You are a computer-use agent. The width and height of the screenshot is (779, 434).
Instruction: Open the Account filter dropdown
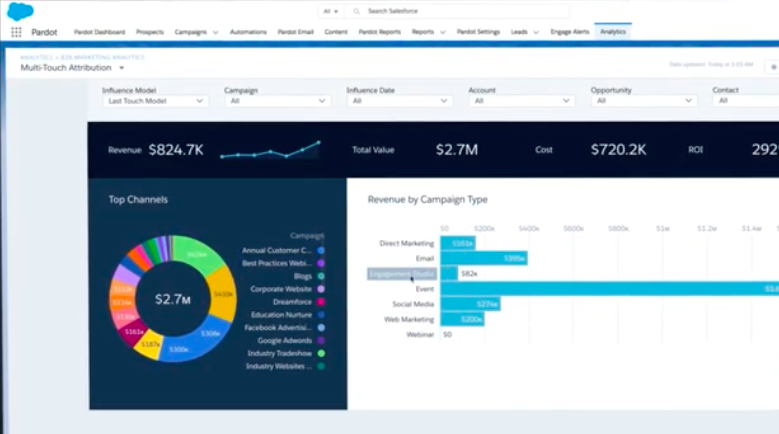point(522,101)
